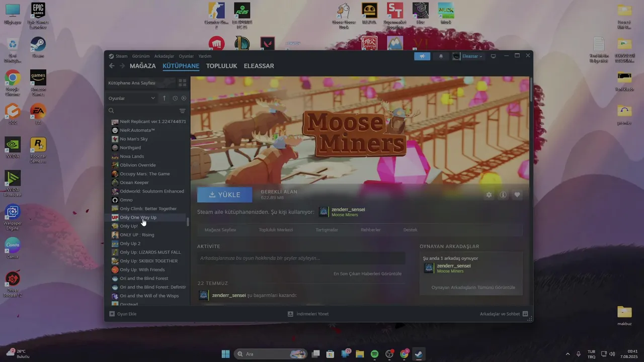Add Moose Miners to favorites heart
This screenshot has width=644, height=362.
[517, 195]
